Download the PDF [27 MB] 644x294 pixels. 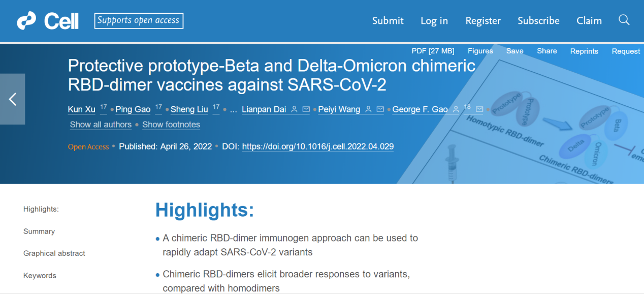[x=433, y=51]
